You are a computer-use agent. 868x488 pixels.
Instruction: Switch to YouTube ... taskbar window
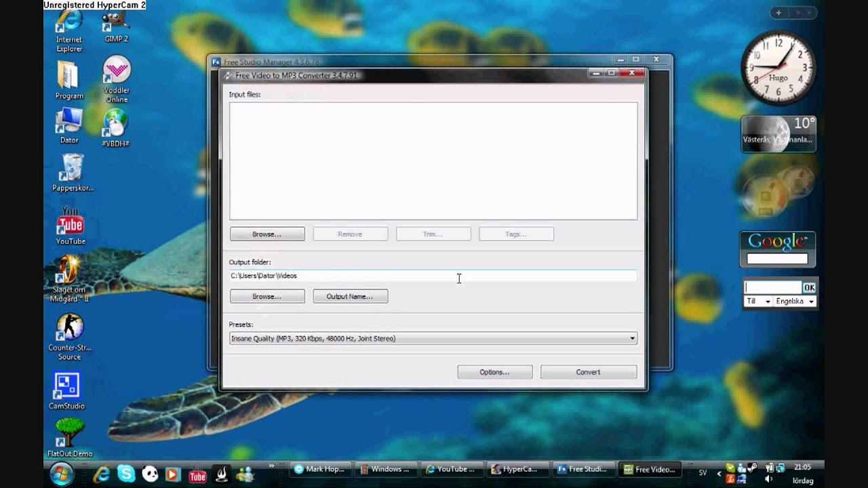(x=450, y=469)
